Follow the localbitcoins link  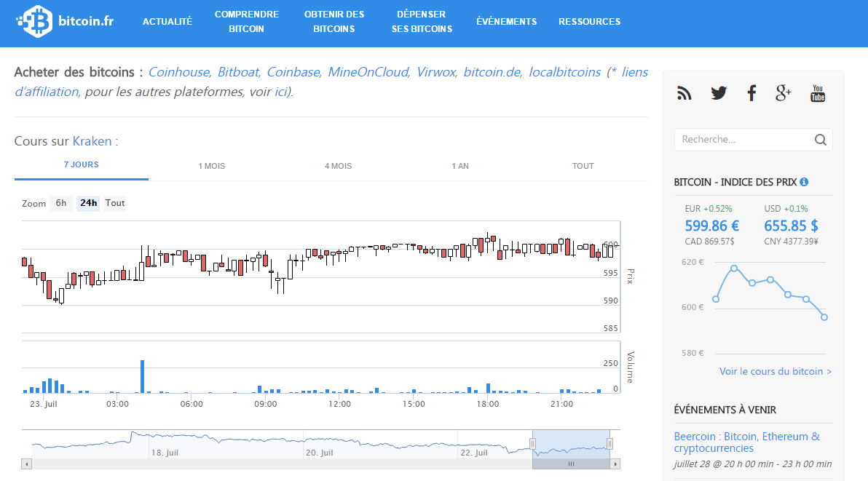[564, 73]
